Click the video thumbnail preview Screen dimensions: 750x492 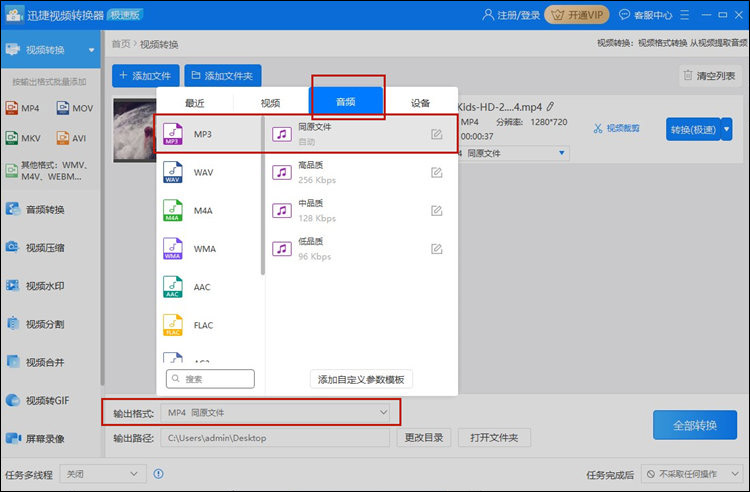pos(135,130)
